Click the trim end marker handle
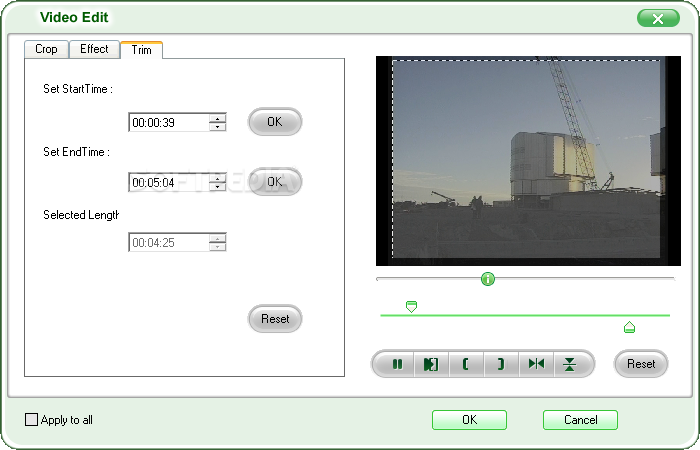 629,327
